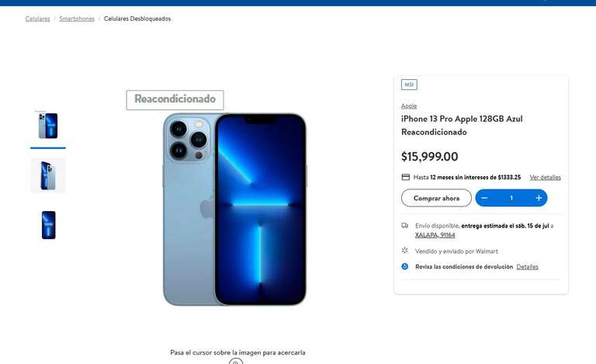Click the quantity number field

tap(511, 198)
